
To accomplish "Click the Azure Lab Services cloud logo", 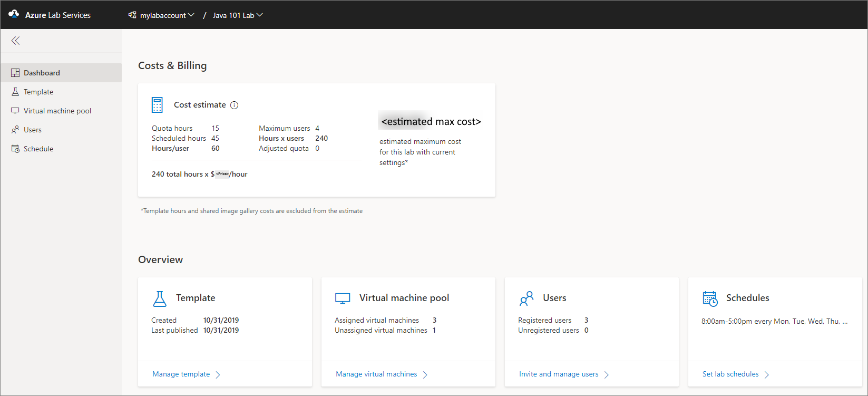I will pos(14,14).
